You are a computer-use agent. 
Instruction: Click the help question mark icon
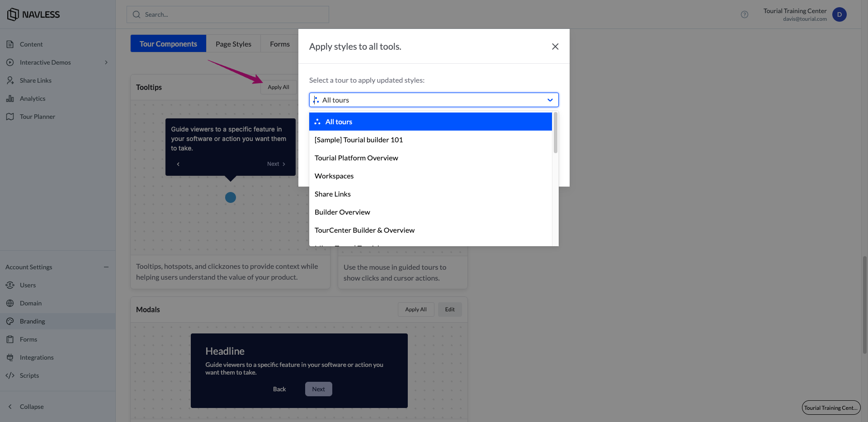745,14
